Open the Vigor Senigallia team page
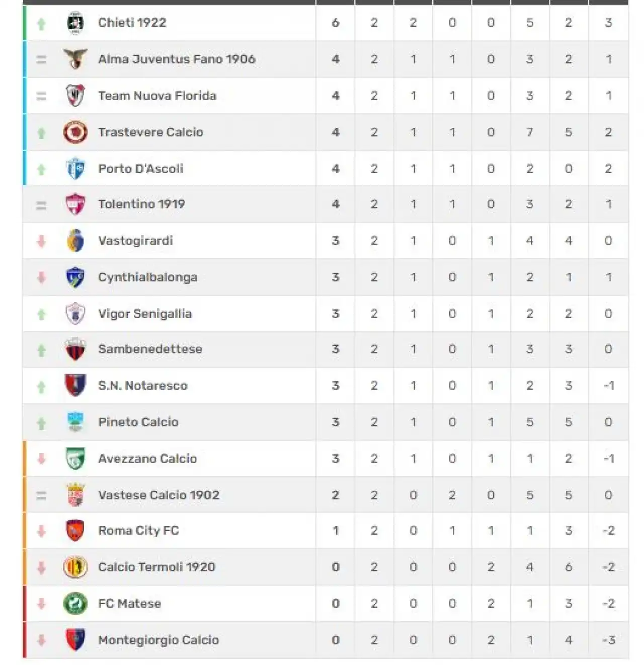644x665 pixels. click(145, 314)
